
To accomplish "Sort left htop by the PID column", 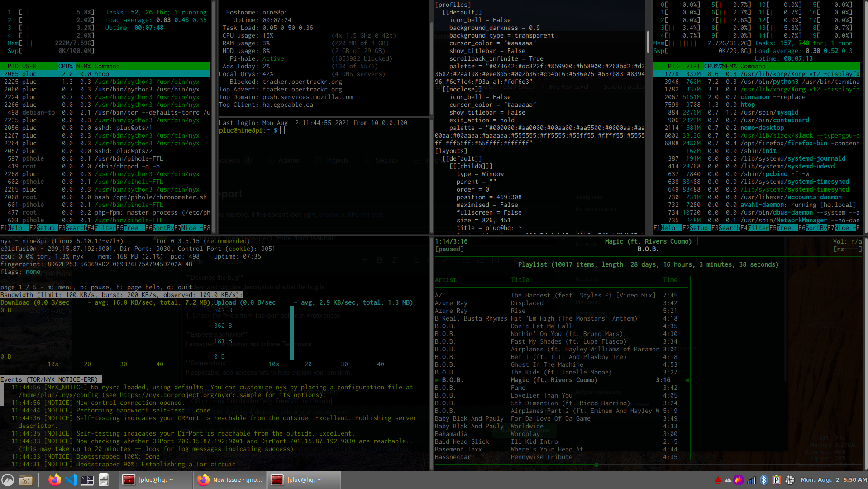I will 13,66.
